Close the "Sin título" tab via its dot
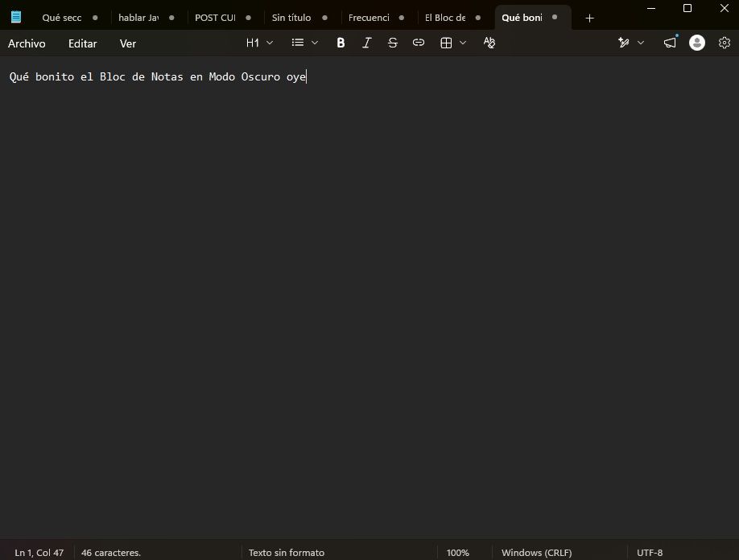The height and width of the screenshot is (560, 739). click(324, 18)
